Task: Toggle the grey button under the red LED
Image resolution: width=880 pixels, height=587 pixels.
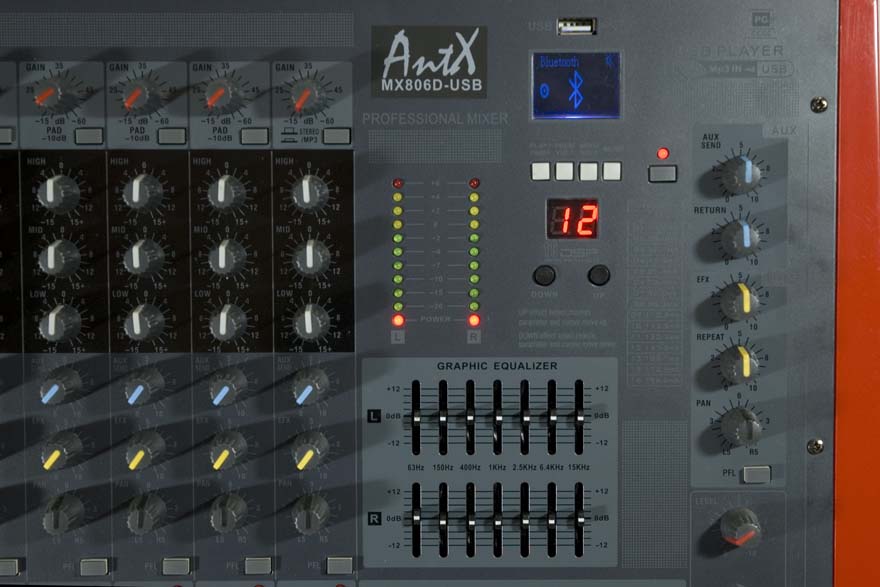Action: 662,173
